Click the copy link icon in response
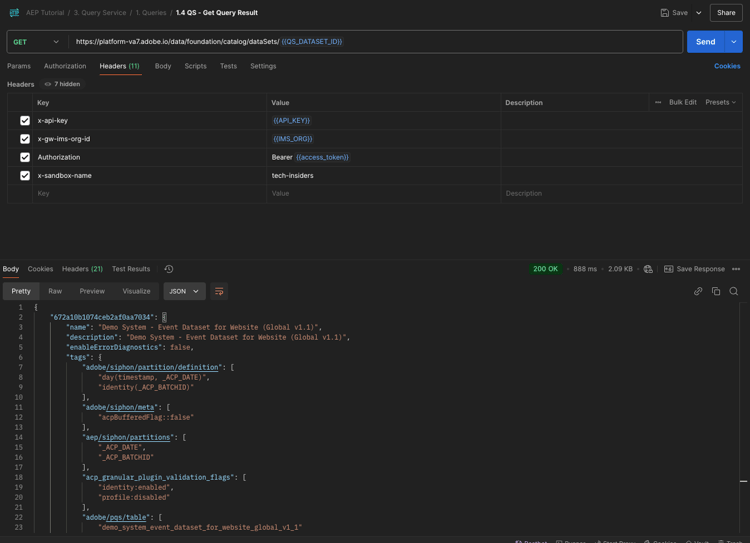 (698, 291)
